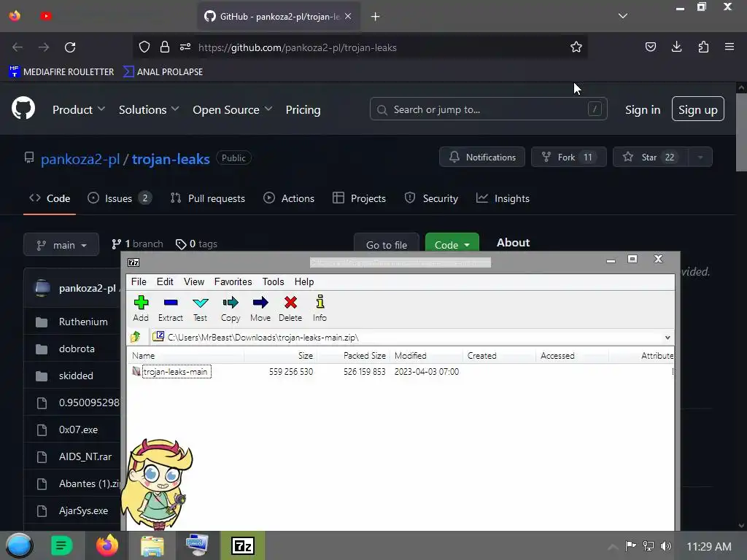This screenshot has width=747, height=560.
Task: Open the Ruthenium folder in repo list
Action: [83, 322]
